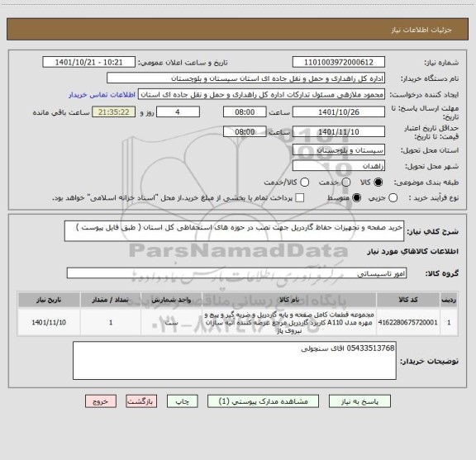Click the delivery city field زاهدان
Screen dimensions: 476x460
pyautogui.click(x=339, y=166)
